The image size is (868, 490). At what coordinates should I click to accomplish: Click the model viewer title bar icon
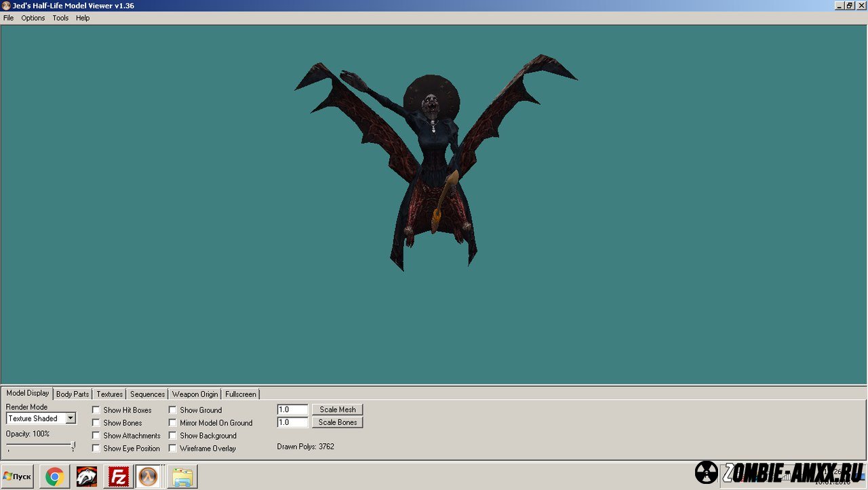pyautogui.click(x=6, y=5)
